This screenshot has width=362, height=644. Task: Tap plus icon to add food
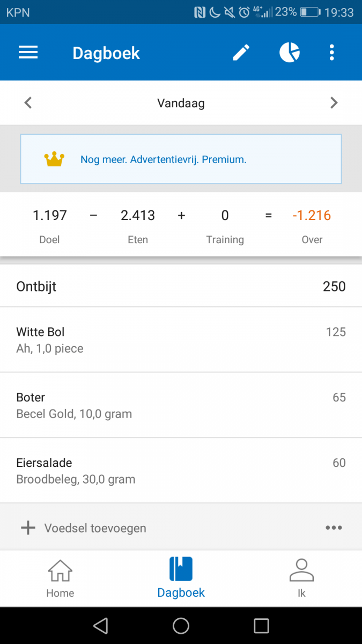(28, 528)
